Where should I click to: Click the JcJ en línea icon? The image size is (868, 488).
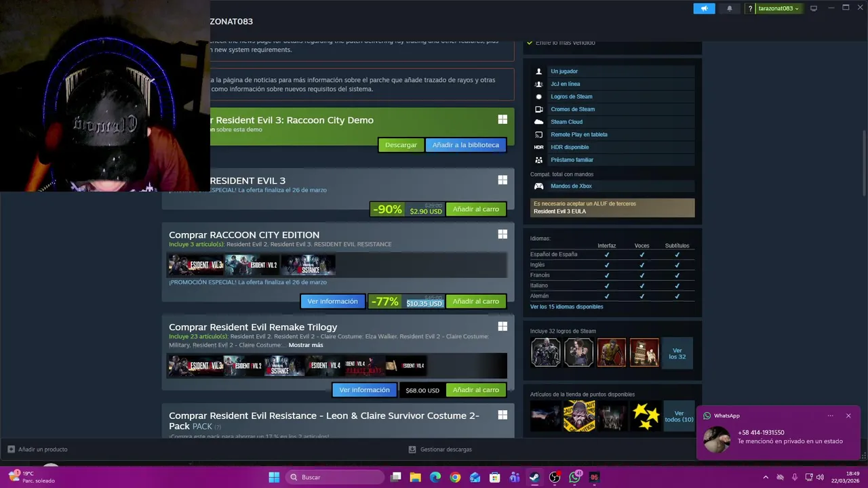click(538, 84)
